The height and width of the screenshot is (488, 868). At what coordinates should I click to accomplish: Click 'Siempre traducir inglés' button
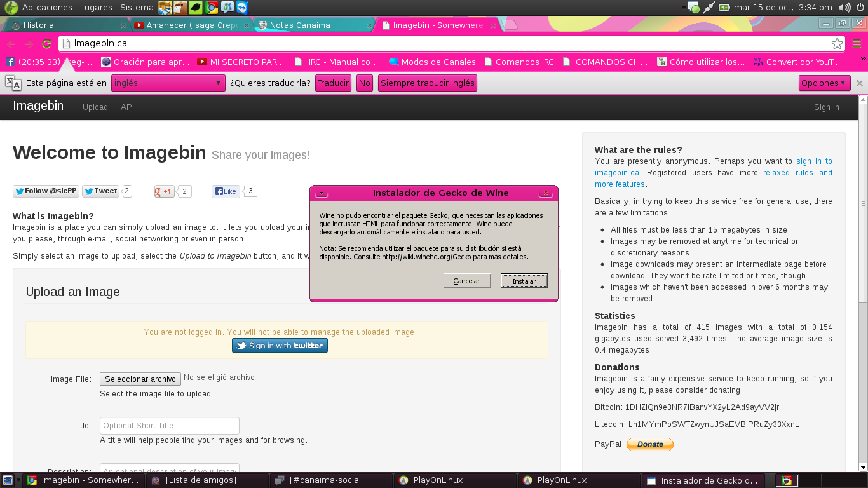(x=428, y=83)
